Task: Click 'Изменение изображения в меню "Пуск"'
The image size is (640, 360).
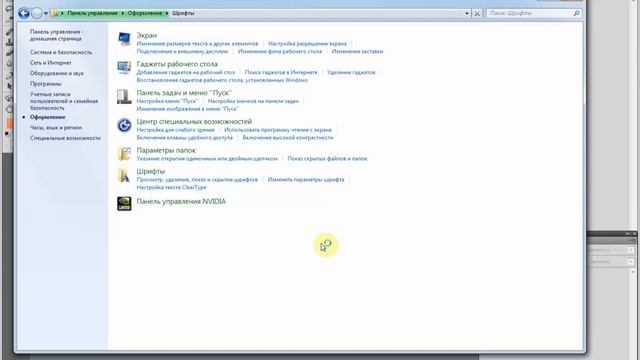Action: tap(187, 109)
